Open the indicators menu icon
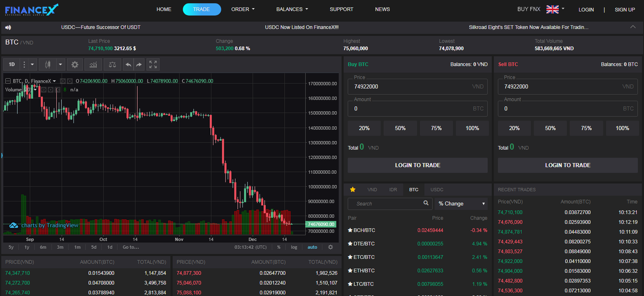The width and height of the screenshot is (644, 296). click(93, 64)
